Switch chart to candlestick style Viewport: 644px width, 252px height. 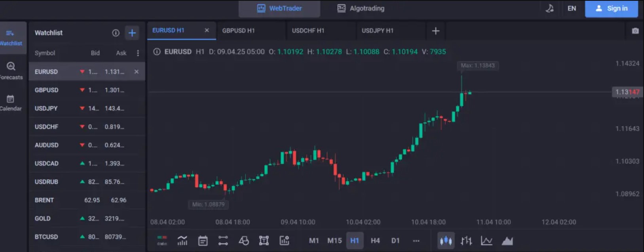446,241
